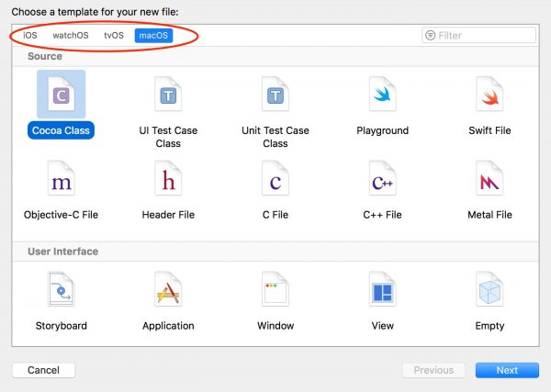Select the Objective-C File icon
This screenshot has width=551, height=392.
click(62, 178)
